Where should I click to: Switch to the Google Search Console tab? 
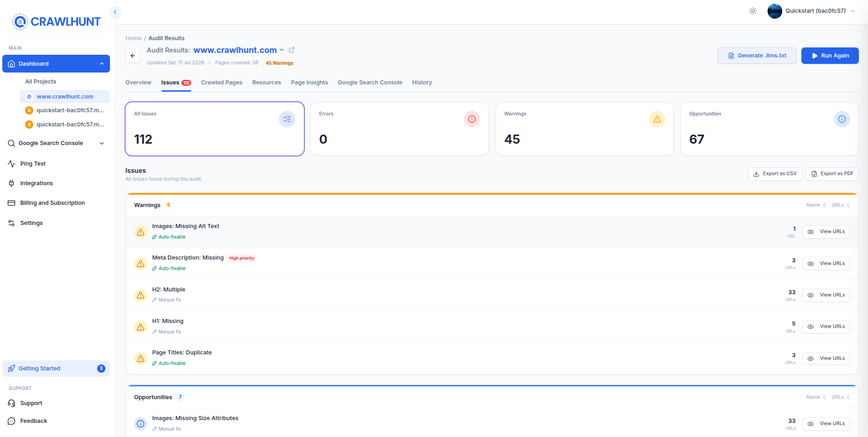point(370,83)
